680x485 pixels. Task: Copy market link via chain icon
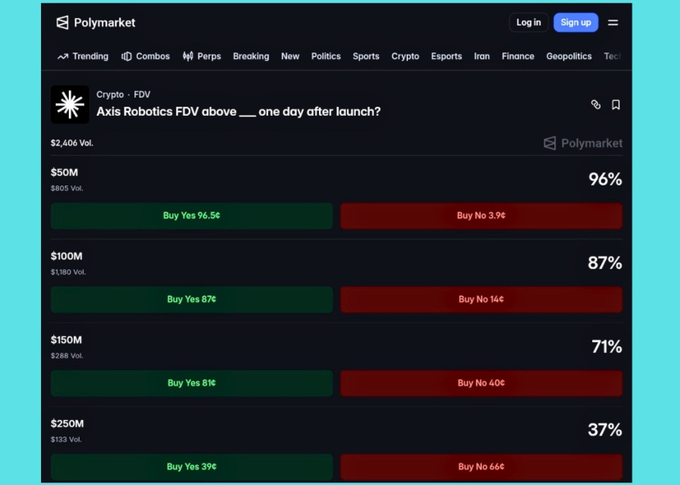596,105
